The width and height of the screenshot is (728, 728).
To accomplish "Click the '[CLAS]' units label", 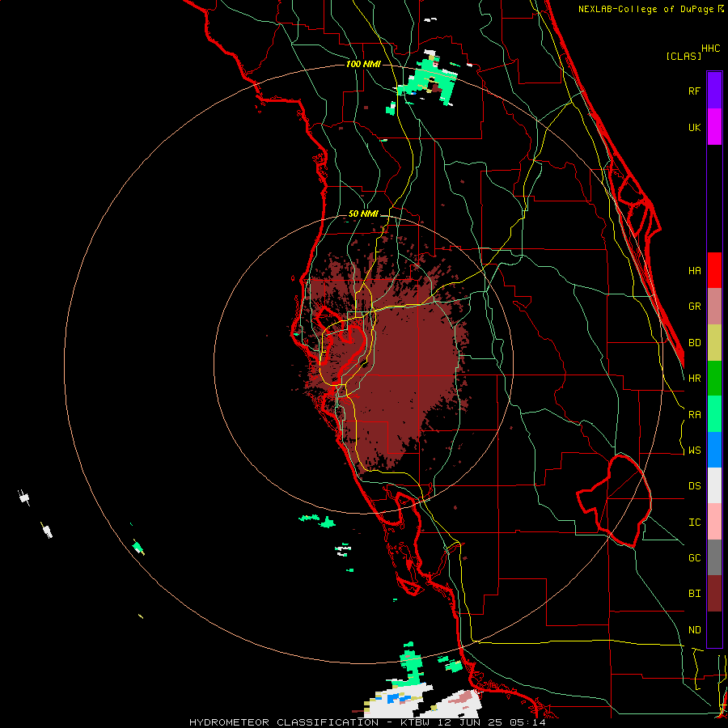I will [684, 56].
